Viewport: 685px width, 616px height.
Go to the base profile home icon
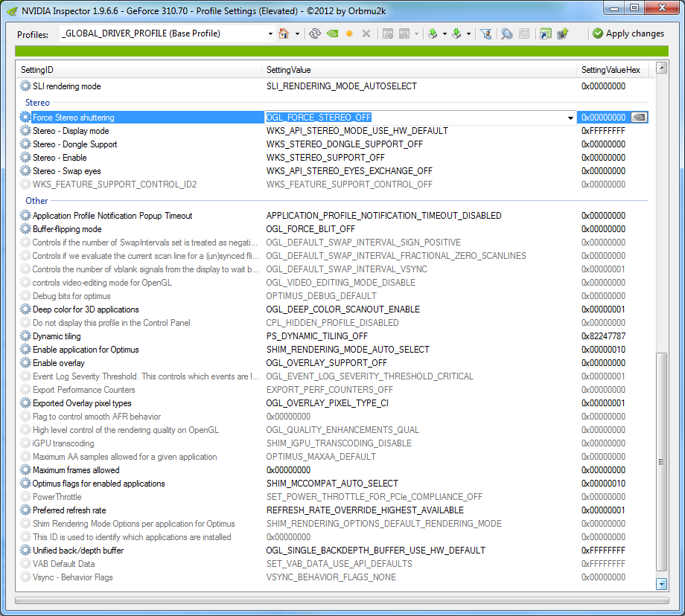tap(284, 33)
